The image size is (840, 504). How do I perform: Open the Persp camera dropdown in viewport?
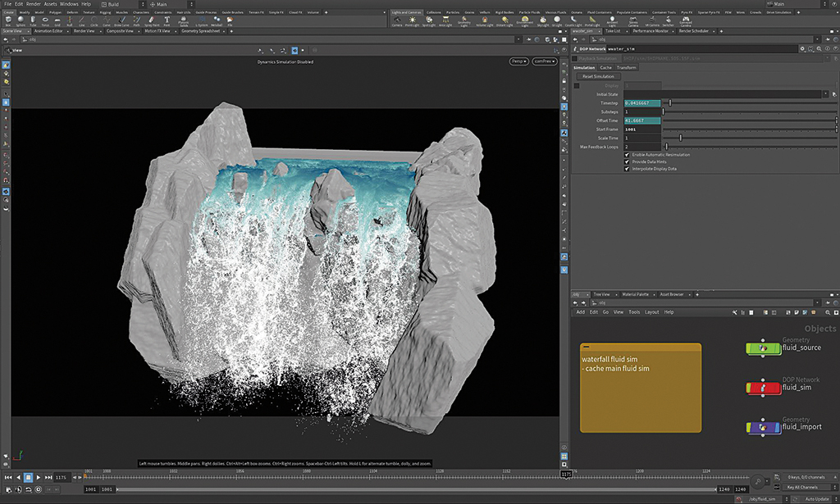pos(518,61)
